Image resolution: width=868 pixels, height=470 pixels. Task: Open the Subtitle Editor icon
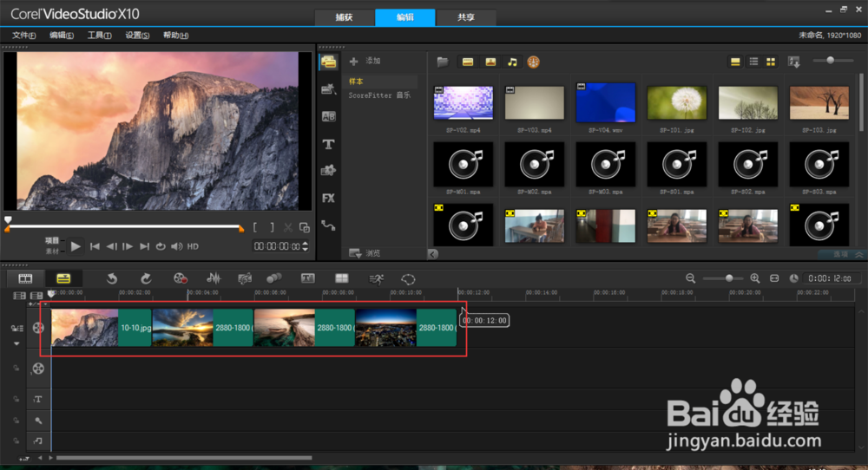308,278
